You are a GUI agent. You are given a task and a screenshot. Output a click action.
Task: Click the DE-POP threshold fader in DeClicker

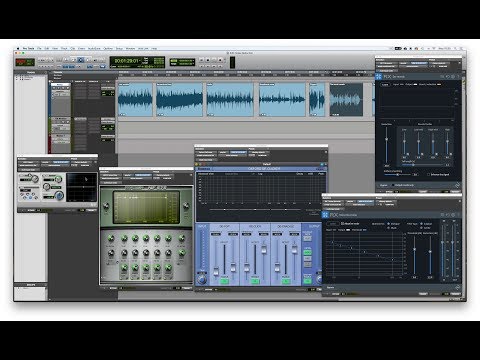point(216,270)
